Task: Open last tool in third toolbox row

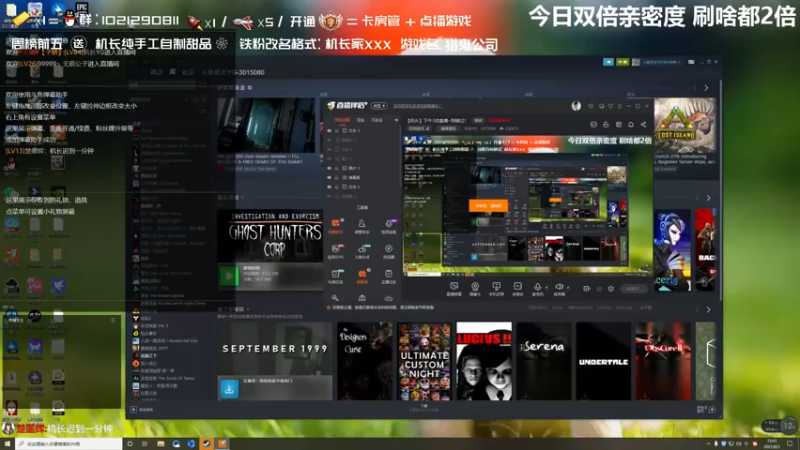Action: (388, 276)
